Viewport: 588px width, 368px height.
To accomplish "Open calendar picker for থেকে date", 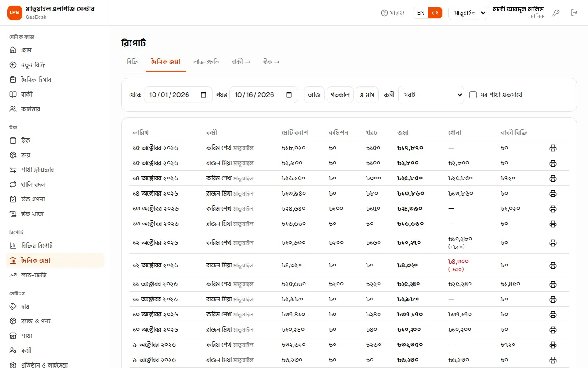I will pos(204,95).
